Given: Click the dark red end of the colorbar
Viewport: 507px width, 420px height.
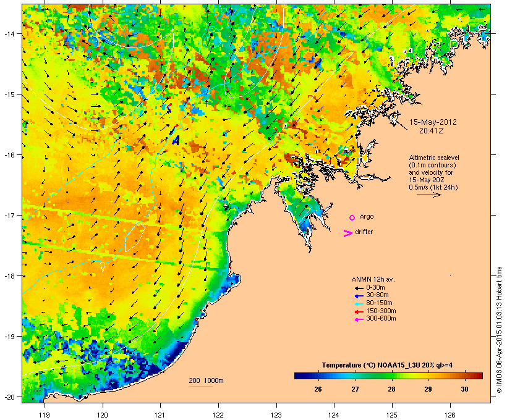Looking at the screenshot, I should (x=479, y=376).
